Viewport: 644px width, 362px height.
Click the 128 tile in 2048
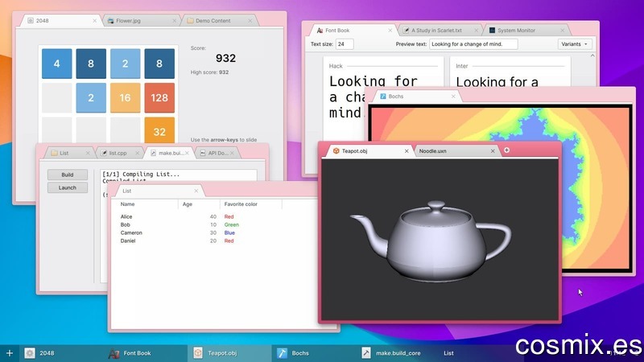click(x=159, y=97)
